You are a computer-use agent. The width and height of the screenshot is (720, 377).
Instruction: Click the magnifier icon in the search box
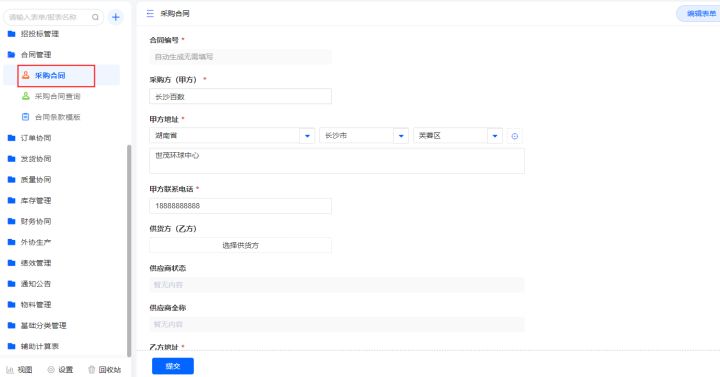click(95, 17)
